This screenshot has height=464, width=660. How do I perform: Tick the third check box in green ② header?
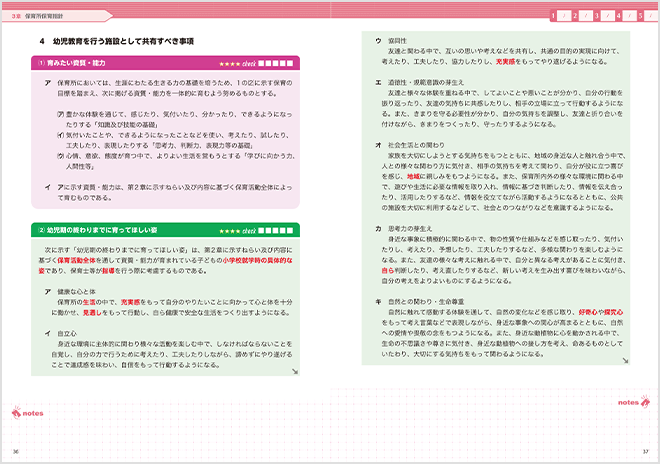tap(275, 230)
